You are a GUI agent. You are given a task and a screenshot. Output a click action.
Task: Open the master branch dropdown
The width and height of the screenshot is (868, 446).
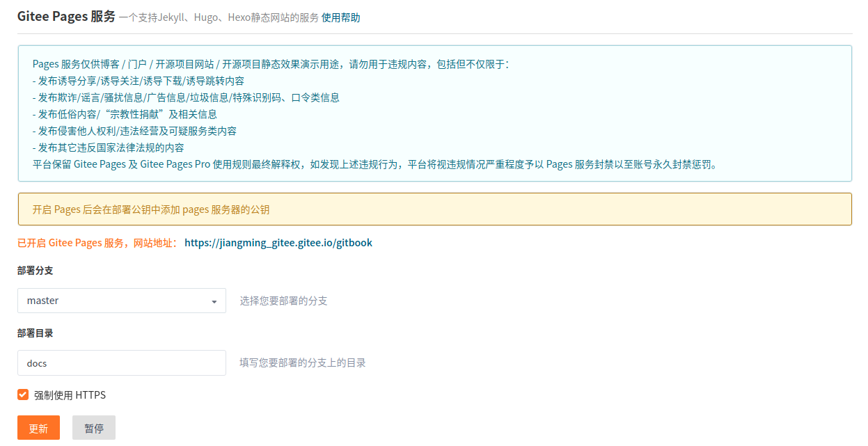[x=122, y=301]
